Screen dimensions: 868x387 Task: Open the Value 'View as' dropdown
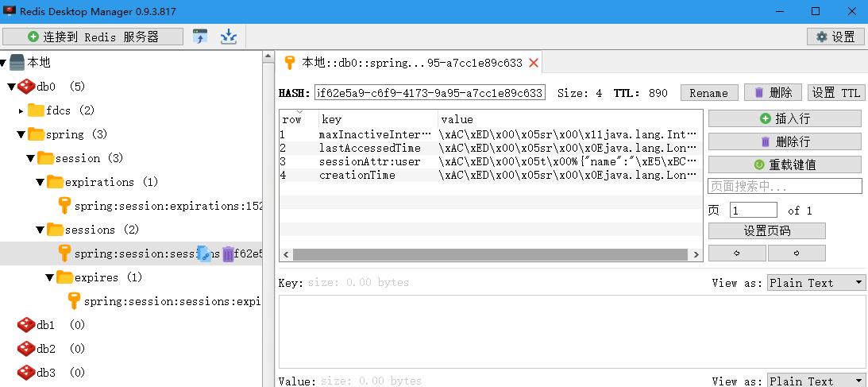[816, 381]
